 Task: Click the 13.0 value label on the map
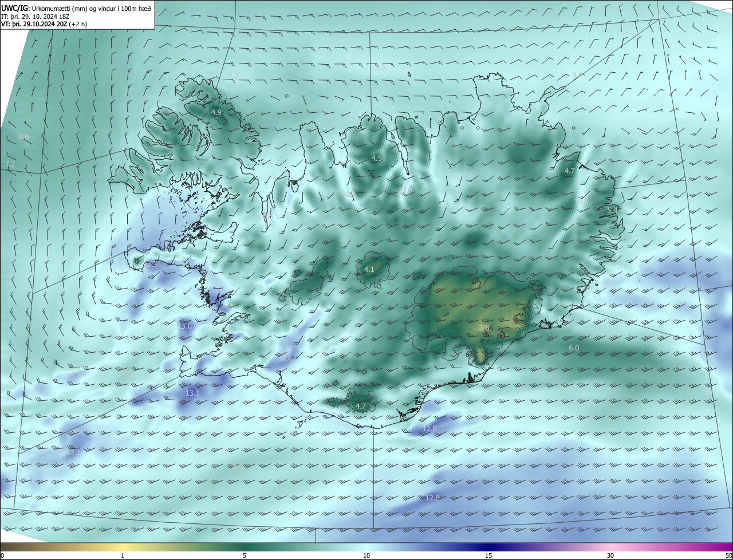[x=184, y=326]
